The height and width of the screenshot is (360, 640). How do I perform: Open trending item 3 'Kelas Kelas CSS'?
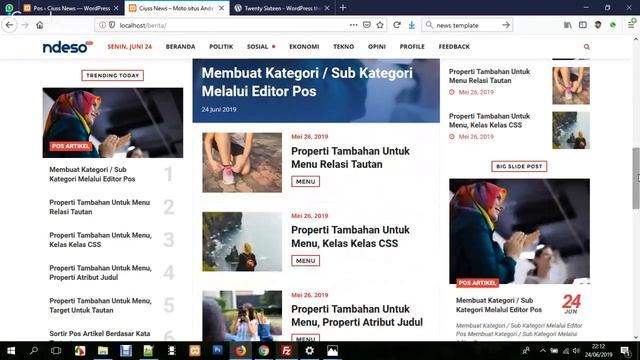(100, 240)
